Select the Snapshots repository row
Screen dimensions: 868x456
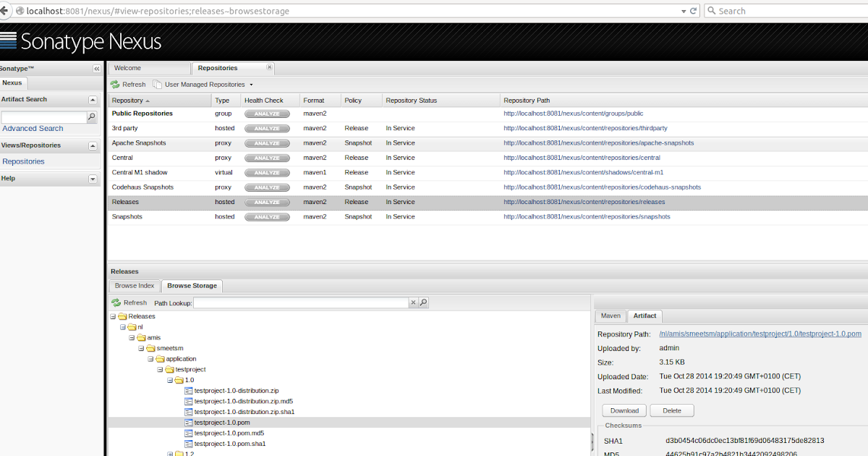click(488, 217)
